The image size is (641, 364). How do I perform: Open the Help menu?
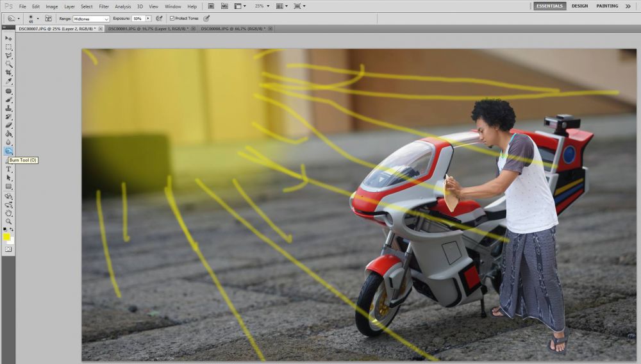click(x=192, y=6)
